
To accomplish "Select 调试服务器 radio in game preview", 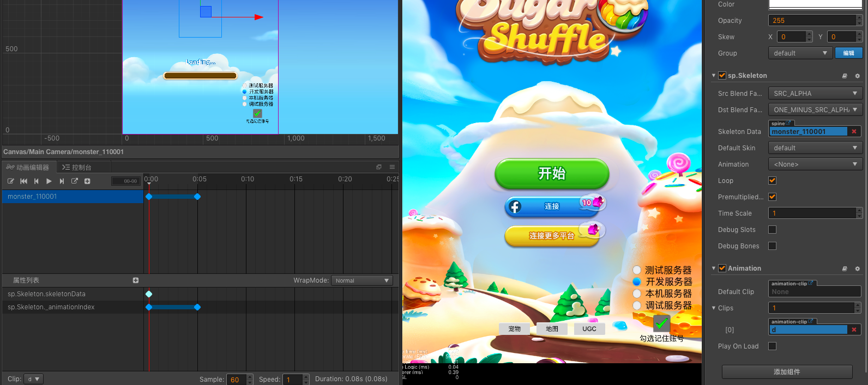I will (637, 305).
